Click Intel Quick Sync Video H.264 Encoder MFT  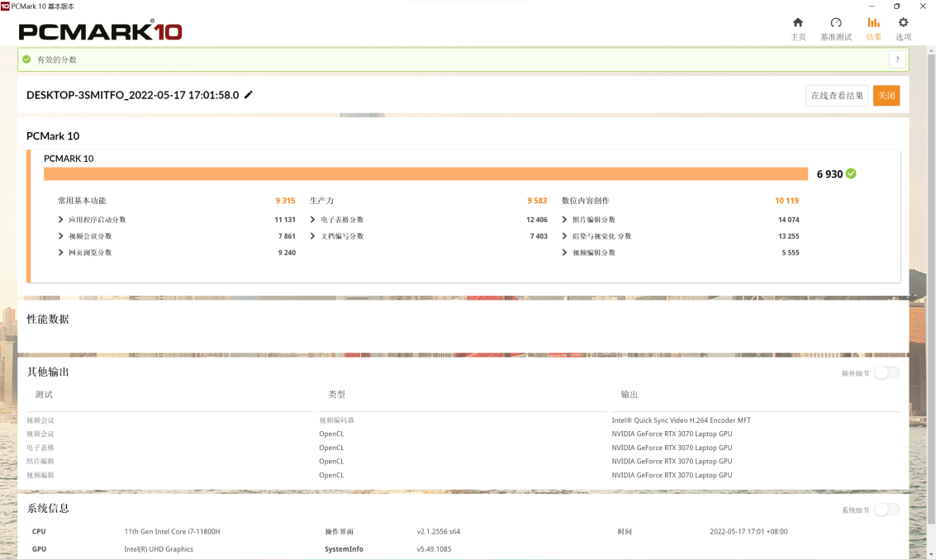(681, 420)
